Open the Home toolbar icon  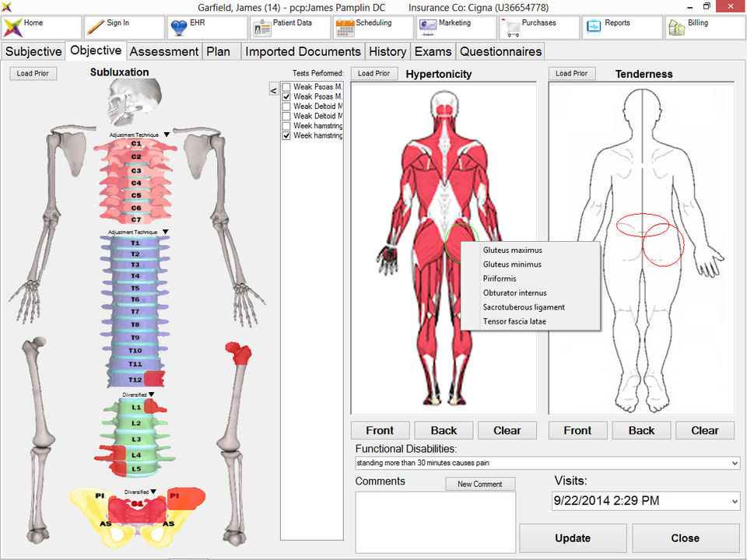[x=12, y=28]
